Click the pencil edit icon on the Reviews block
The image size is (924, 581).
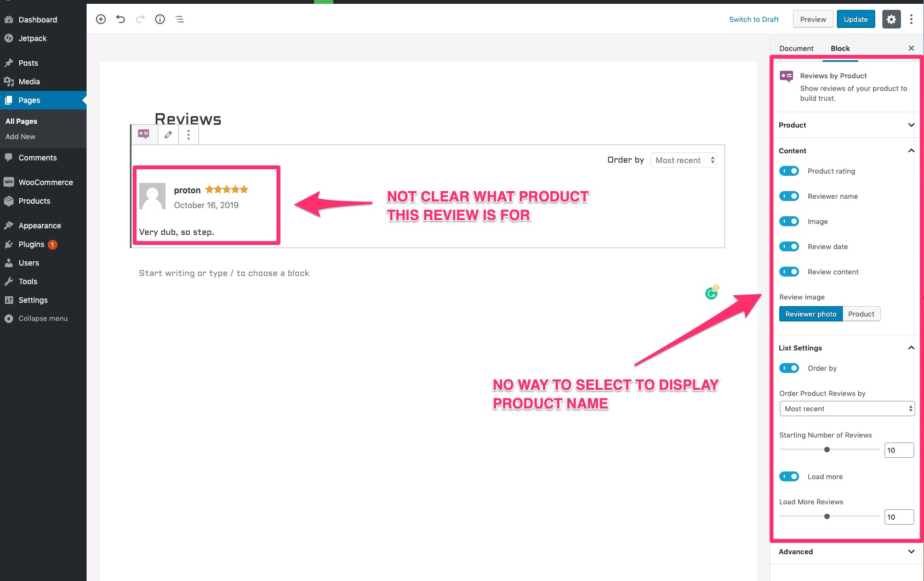tap(168, 134)
